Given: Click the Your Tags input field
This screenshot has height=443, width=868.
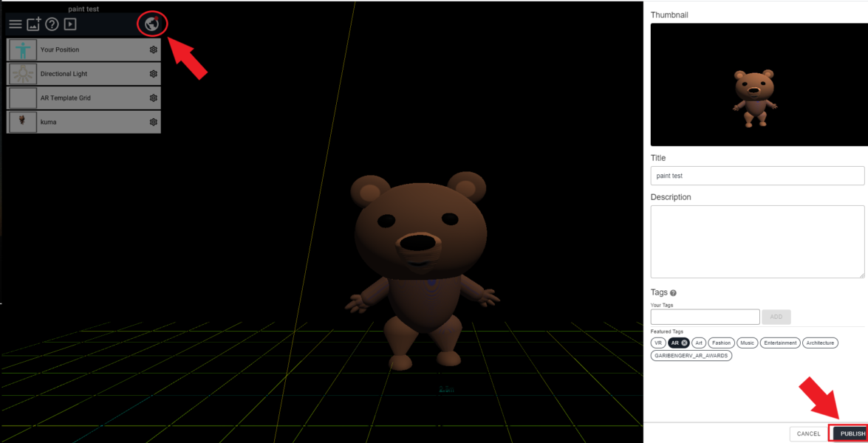Looking at the screenshot, I should coord(705,317).
